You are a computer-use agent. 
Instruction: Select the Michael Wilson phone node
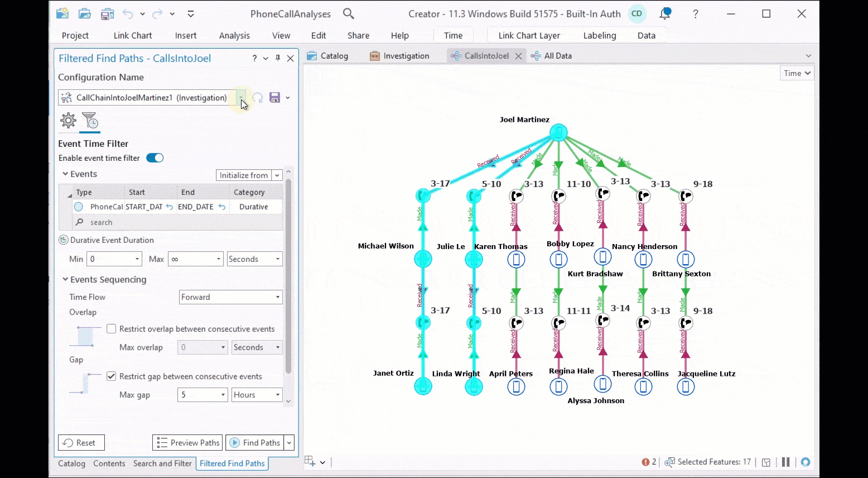[x=423, y=259]
